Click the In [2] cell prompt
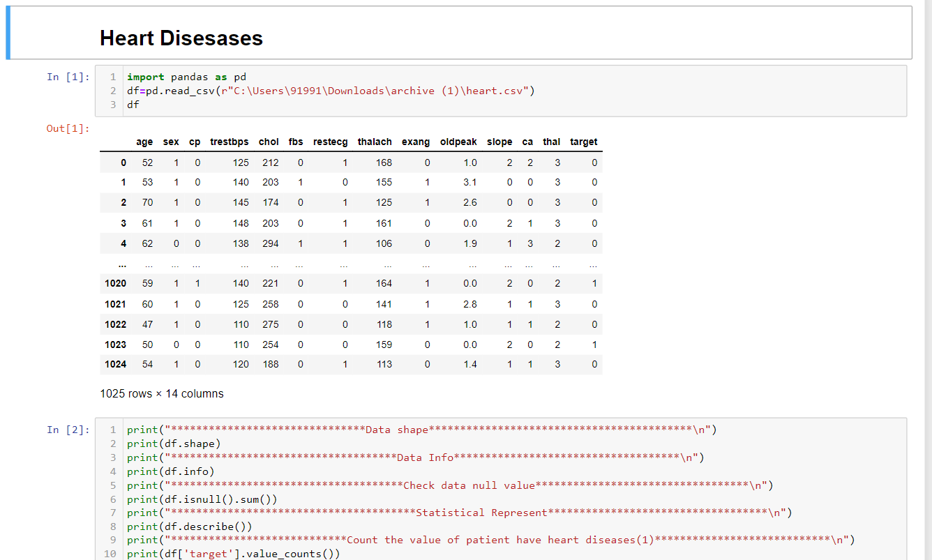932x560 pixels. 68,430
